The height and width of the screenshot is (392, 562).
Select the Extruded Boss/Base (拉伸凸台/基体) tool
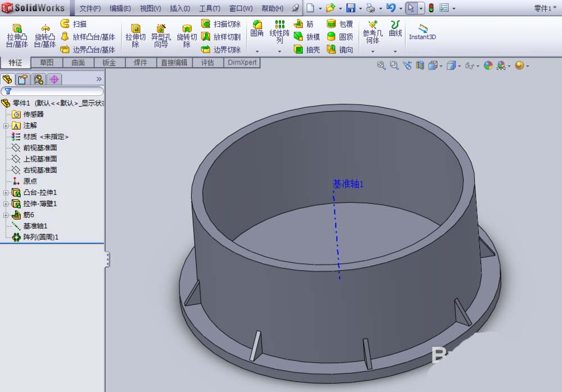tap(17, 35)
